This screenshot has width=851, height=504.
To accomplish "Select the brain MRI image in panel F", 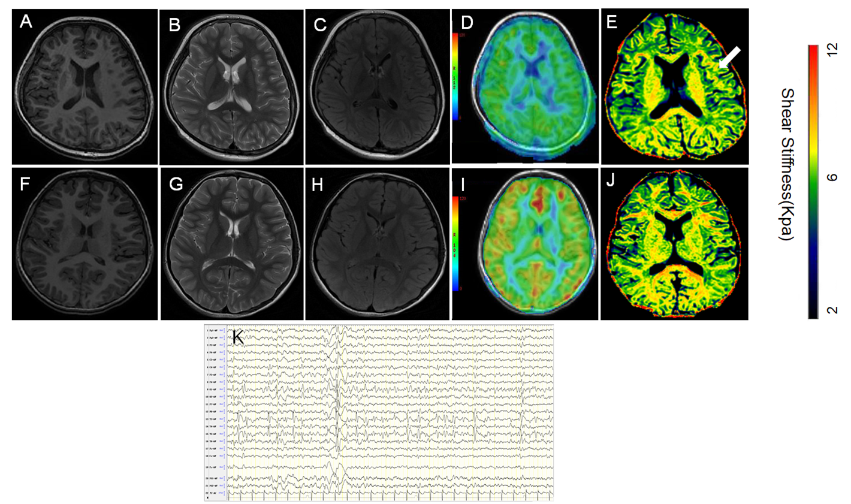I will pos(84,244).
